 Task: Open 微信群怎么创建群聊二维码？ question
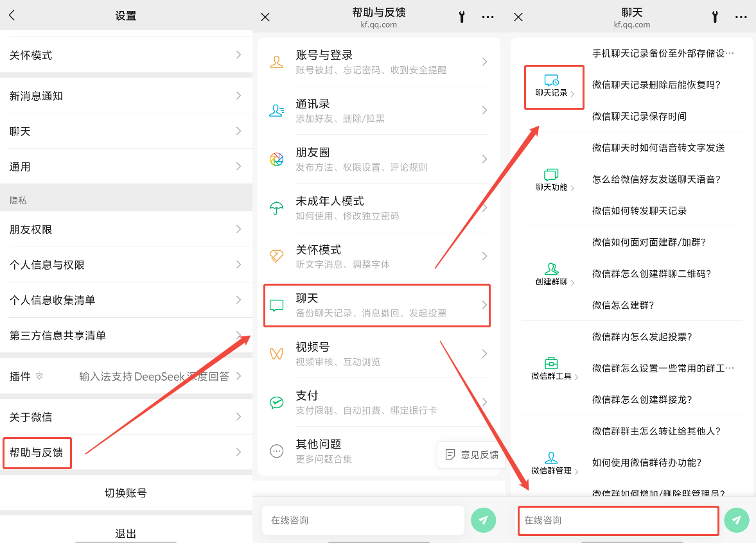(651, 273)
